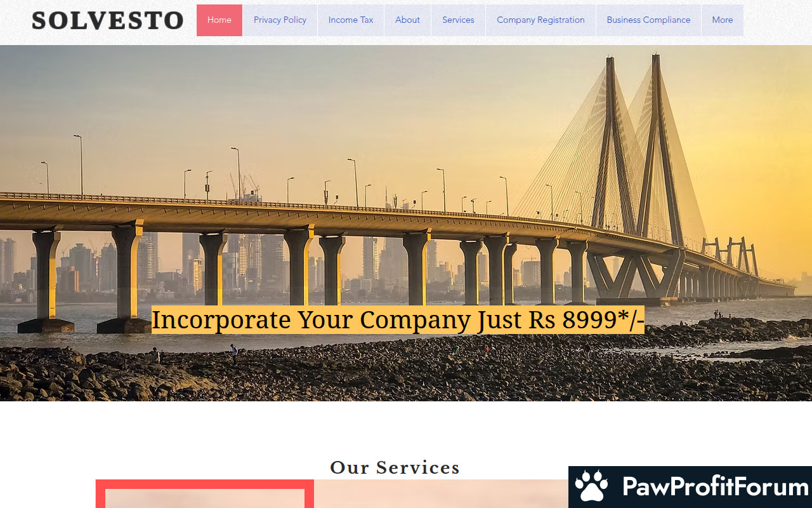The height and width of the screenshot is (508, 812).
Task: Click the Incorporate Your Company banner text
Action: (x=398, y=319)
